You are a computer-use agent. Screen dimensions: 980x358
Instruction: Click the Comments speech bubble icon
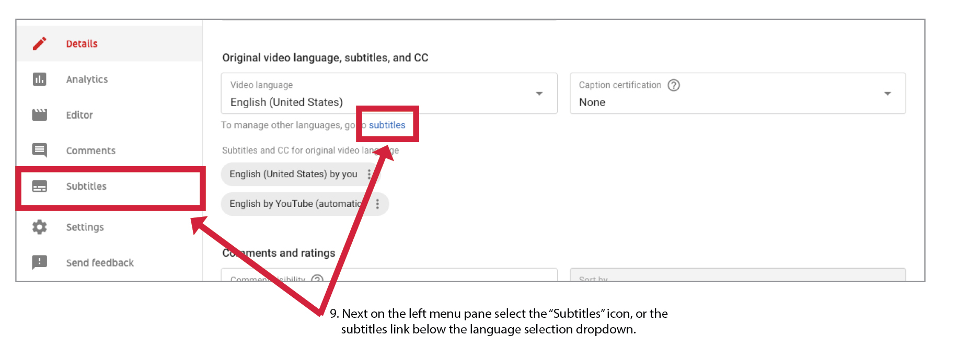pos(40,151)
